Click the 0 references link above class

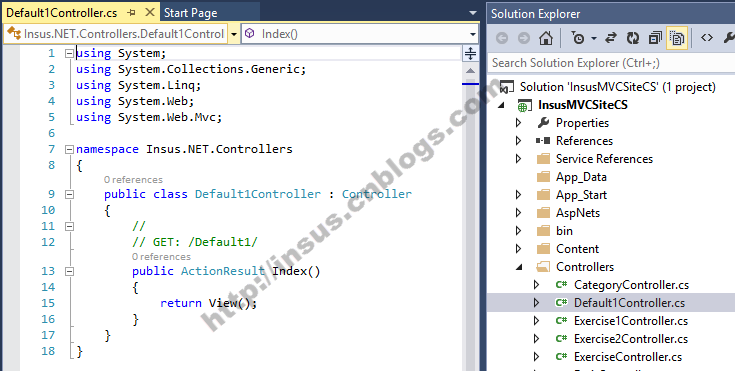pos(133,180)
